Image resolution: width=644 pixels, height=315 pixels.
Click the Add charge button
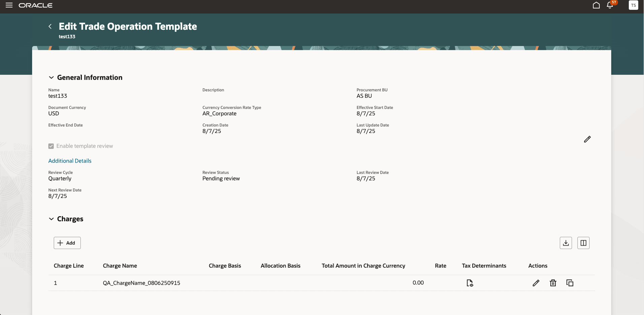click(x=67, y=243)
